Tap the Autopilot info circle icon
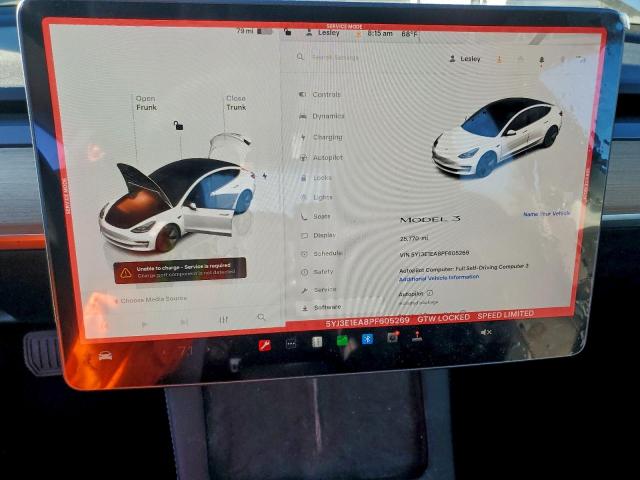640x480 pixels. coord(429,293)
